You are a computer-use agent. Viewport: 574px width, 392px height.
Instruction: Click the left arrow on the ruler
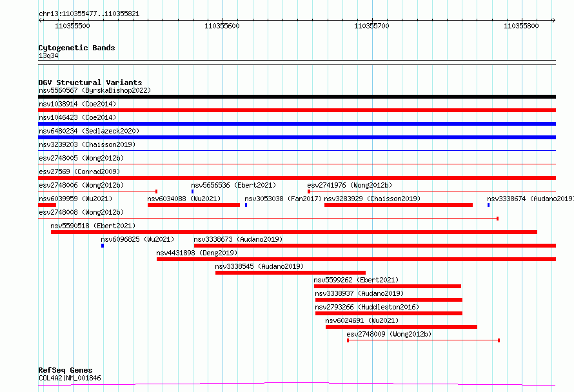pyautogui.click(x=40, y=20)
